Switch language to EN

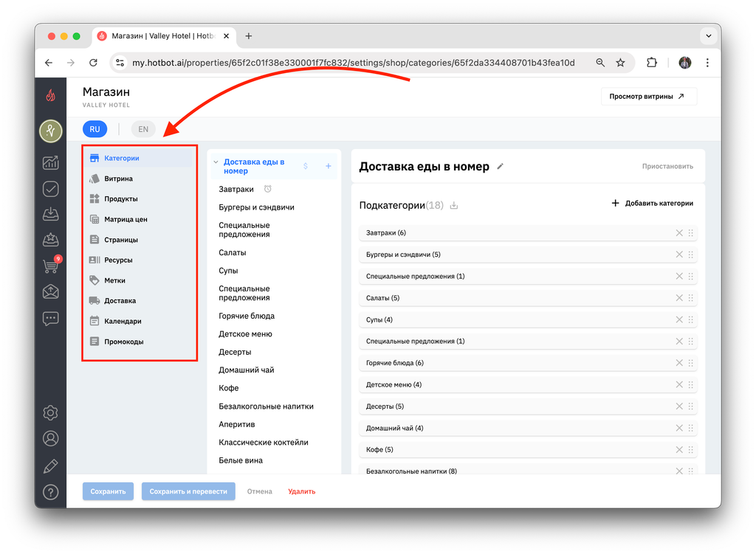pos(143,129)
